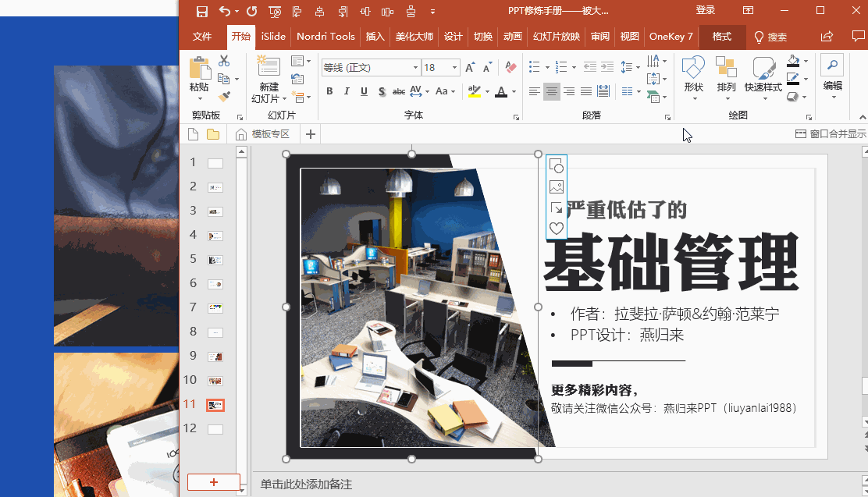The width and height of the screenshot is (868, 497).
Task: Click the copy icon in 剪贴板 group
Action: tap(225, 80)
